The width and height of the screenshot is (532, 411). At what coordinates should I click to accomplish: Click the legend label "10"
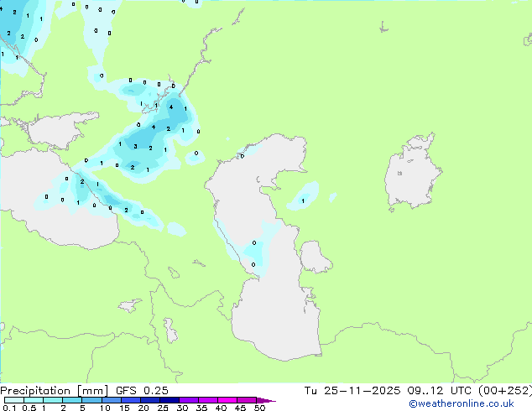tap(105, 408)
